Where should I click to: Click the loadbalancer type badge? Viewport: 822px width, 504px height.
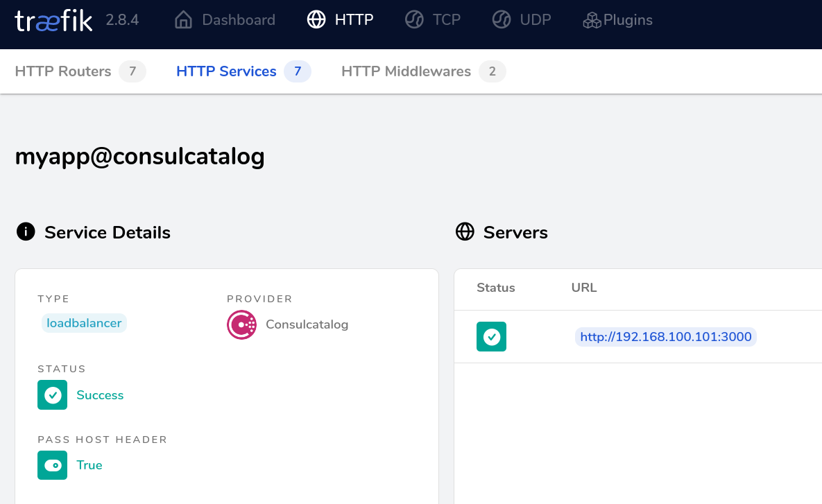[x=84, y=323]
